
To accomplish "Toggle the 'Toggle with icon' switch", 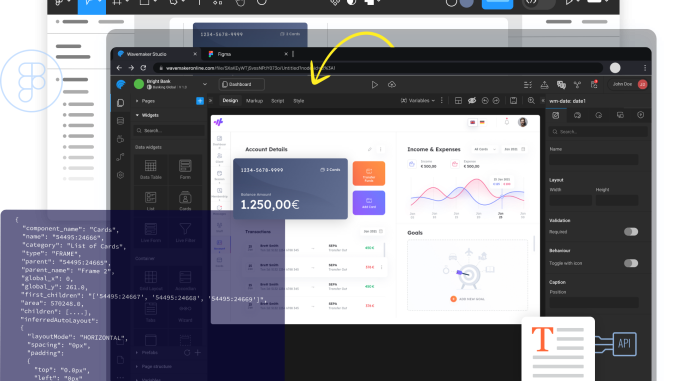I will (x=631, y=263).
